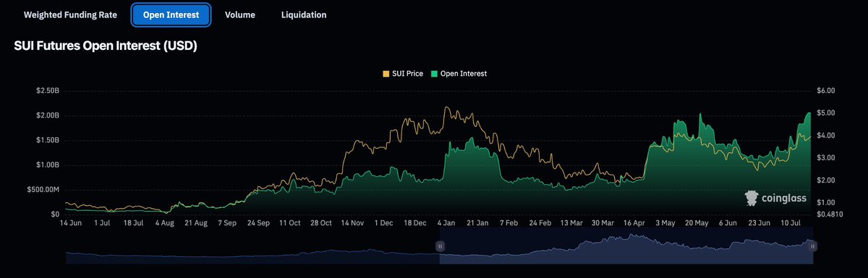Click the '$6.00' right axis label
The width and height of the screenshot is (868, 278).
pyautogui.click(x=825, y=91)
